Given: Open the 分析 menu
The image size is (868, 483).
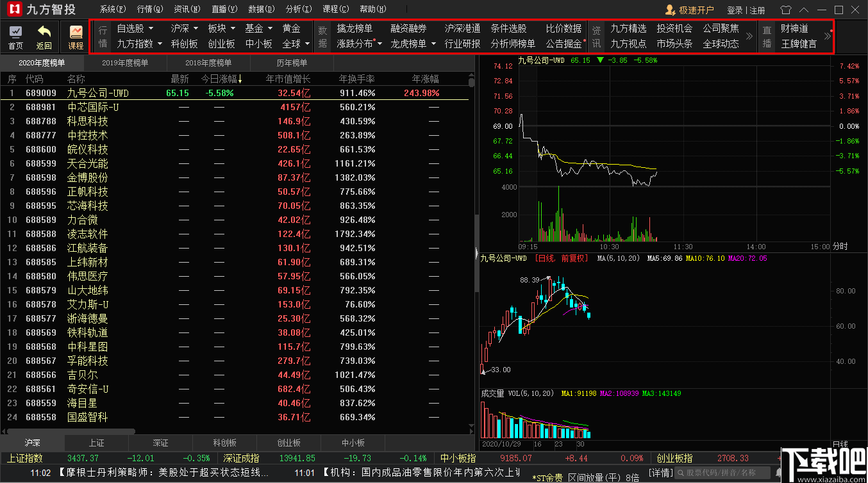Looking at the screenshot, I should (x=299, y=10).
